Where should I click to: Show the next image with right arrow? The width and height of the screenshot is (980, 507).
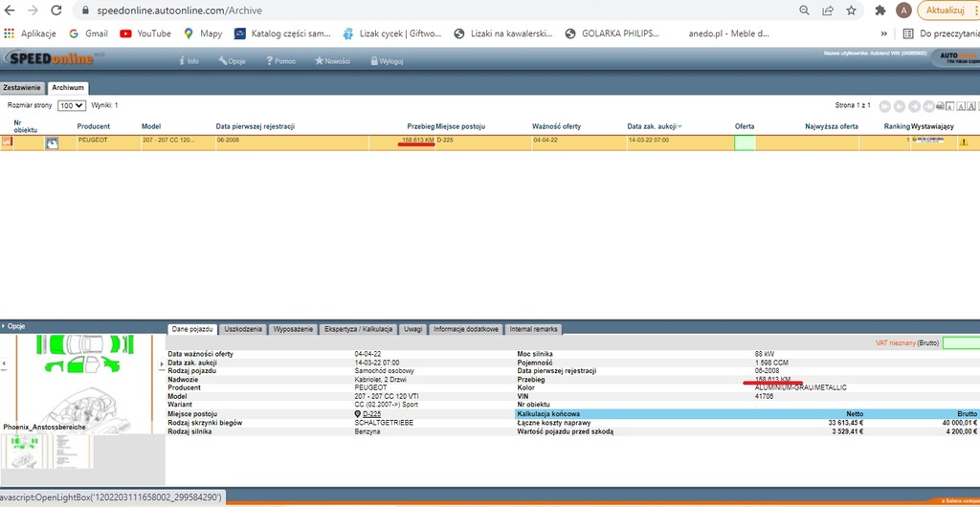pos(161,364)
